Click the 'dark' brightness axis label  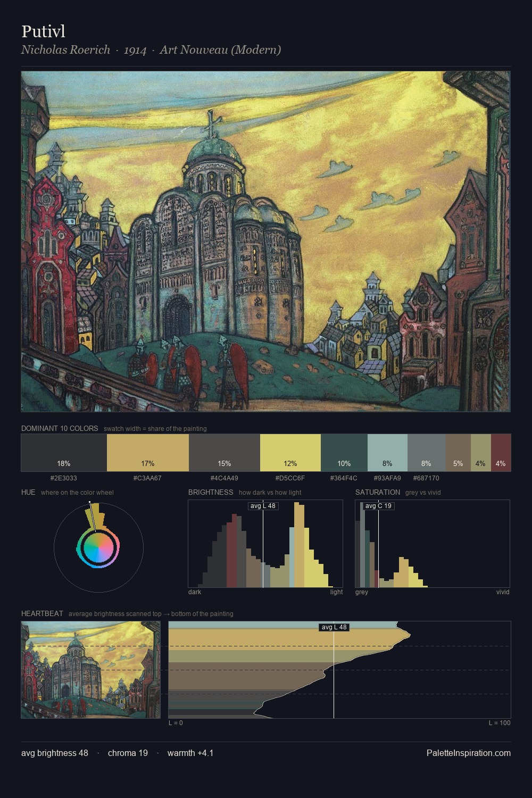[x=195, y=592]
